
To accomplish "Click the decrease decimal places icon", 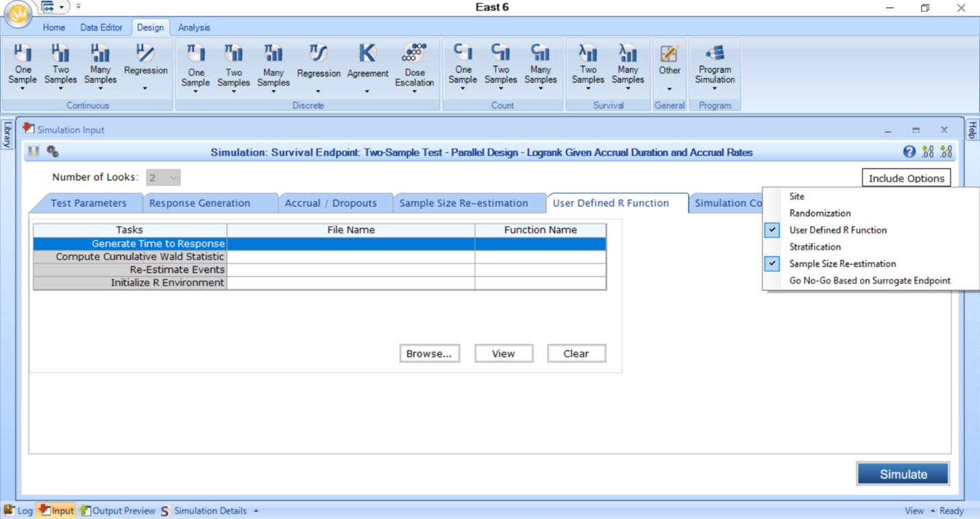I will click(946, 151).
